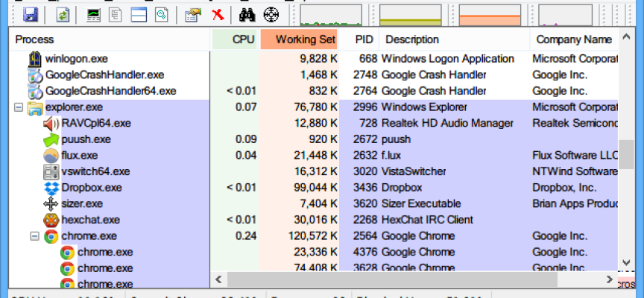Viewport: 644px width, 298px height.
Task: Collapse the chrome.exe parent tree
Action: tap(35, 236)
